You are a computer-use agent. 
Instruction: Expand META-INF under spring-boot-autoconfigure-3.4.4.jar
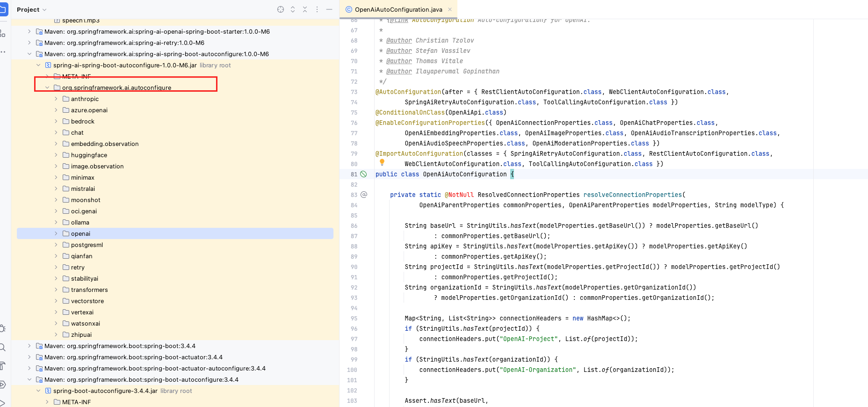(x=47, y=402)
